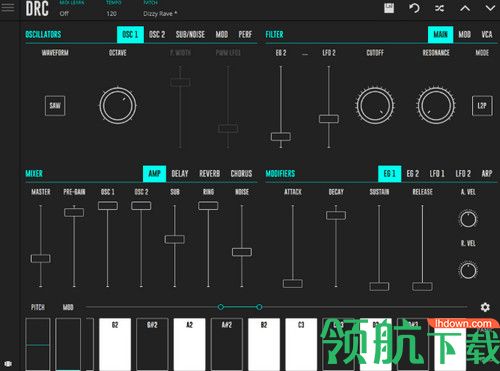Click the left keyboard range handle
This screenshot has width=500, height=371.
(x=221, y=307)
